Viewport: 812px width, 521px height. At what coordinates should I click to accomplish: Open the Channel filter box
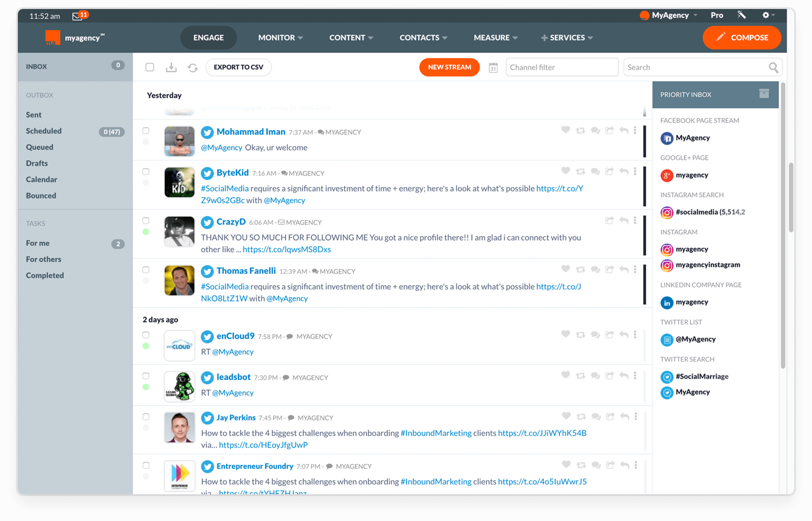pos(562,67)
